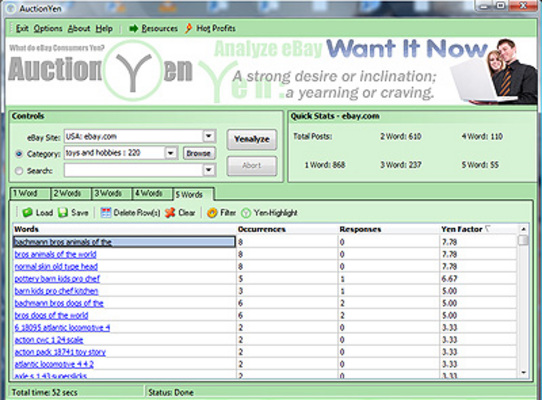The height and width of the screenshot is (400, 542).
Task: Open link bros animals of the world
Action: pos(55,254)
